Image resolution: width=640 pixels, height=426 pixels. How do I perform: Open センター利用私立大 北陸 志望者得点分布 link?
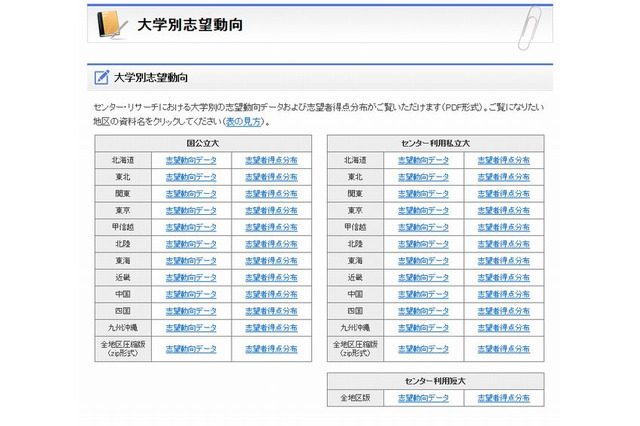coord(504,244)
